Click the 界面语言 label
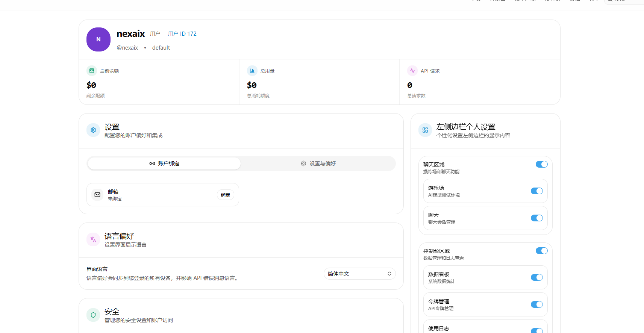This screenshot has height=333, width=644. click(x=97, y=269)
